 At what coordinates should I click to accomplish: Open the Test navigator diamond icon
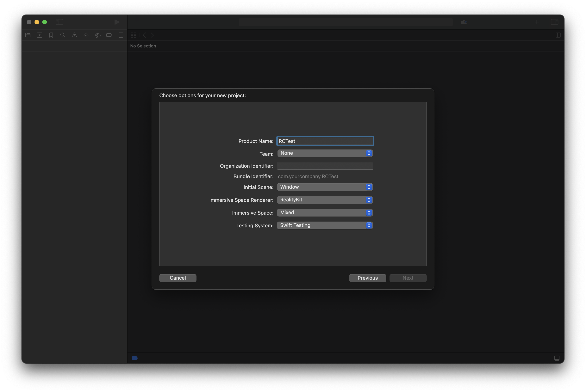click(x=86, y=35)
